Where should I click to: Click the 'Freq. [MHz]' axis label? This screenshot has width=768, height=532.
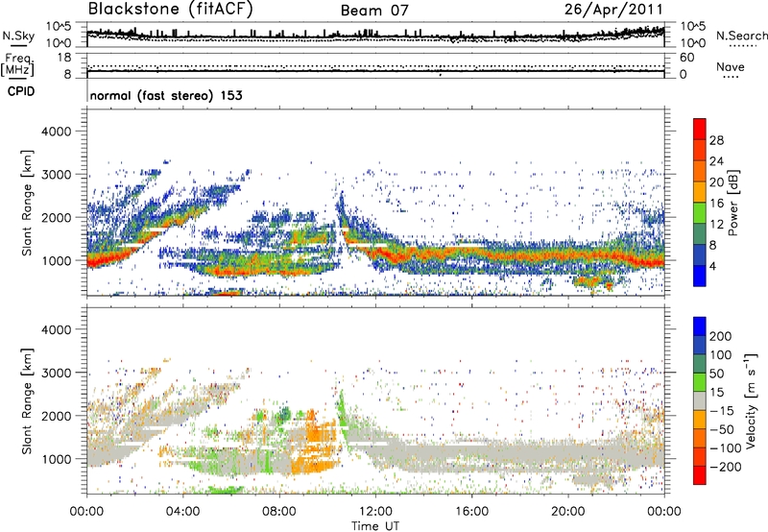pyautogui.click(x=17, y=64)
